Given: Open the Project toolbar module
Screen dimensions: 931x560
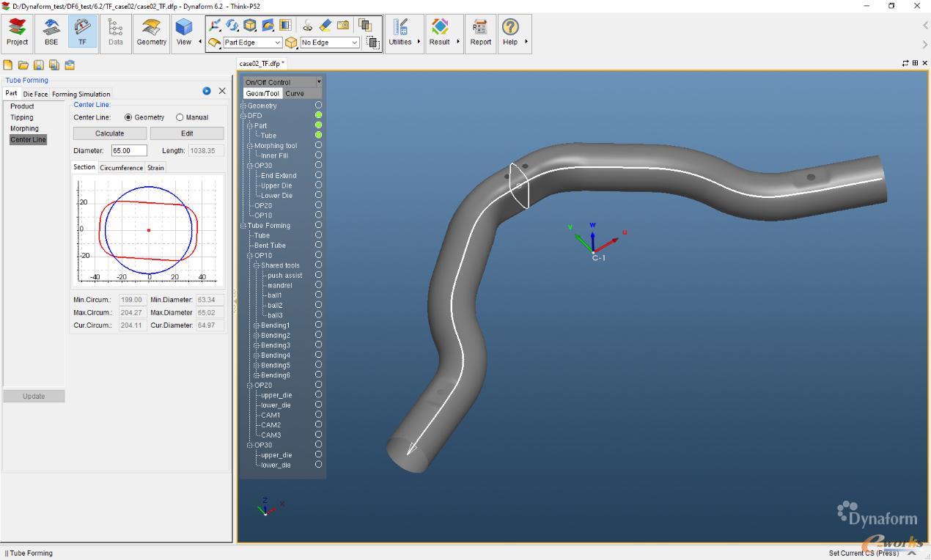Looking at the screenshot, I should pos(17,33).
